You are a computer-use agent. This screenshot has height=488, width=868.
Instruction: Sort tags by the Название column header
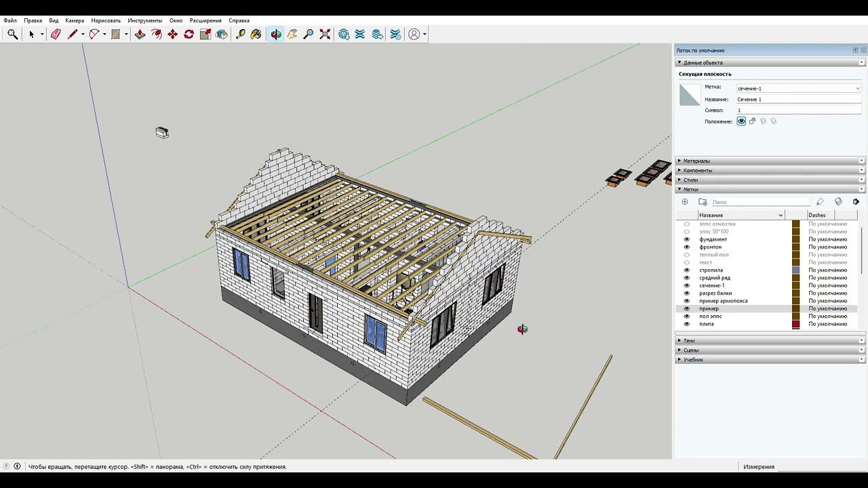coord(739,216)
